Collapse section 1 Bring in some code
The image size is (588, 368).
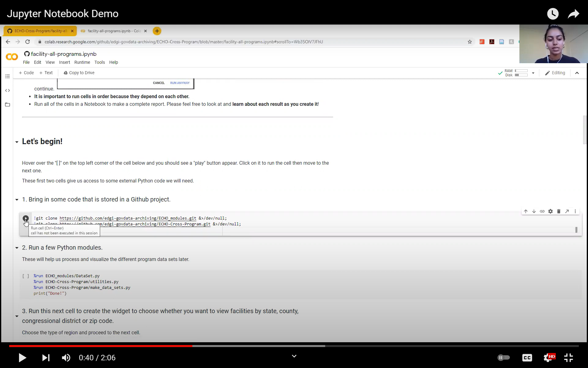17,199
